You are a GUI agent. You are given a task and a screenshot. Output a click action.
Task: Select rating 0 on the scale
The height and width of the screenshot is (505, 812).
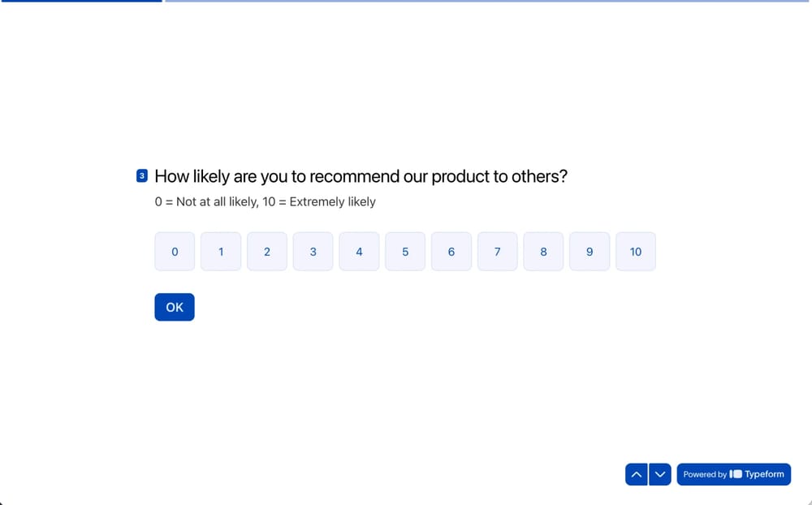(x=175, y=252)
